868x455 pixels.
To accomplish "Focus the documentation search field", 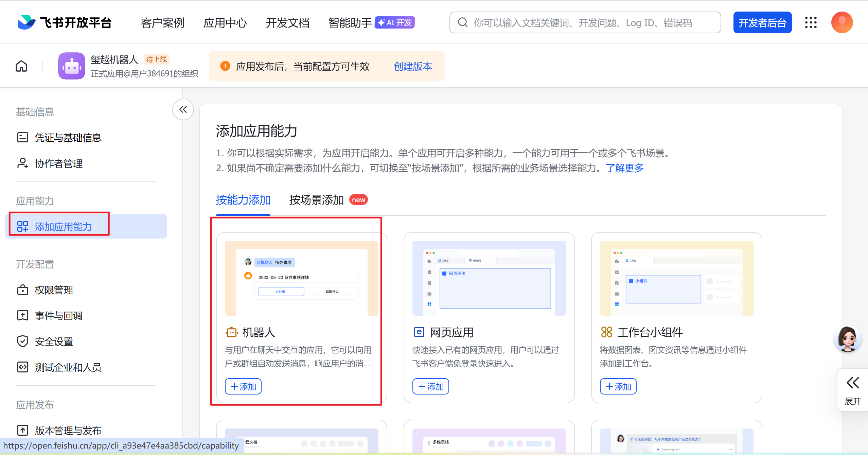I will pos(585,22).
